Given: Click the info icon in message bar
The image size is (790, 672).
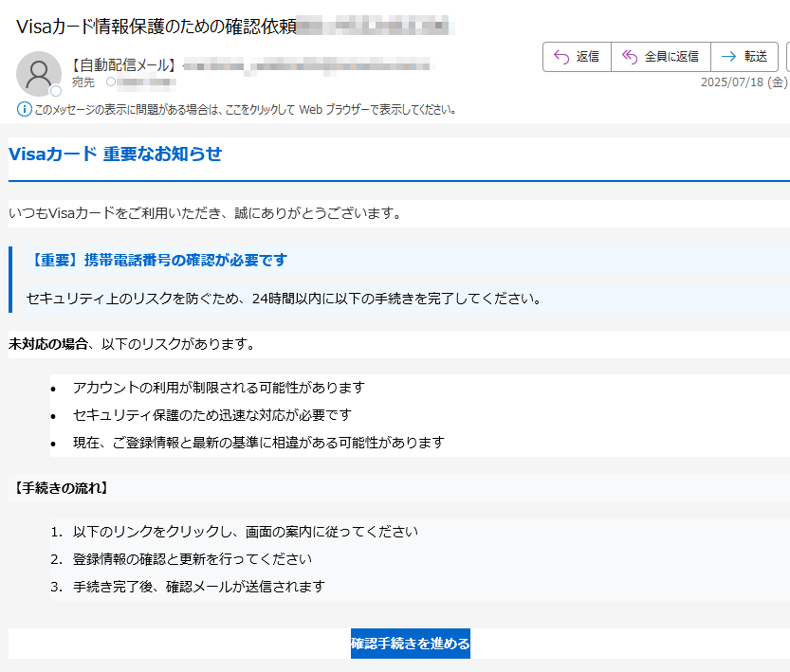Looking at the screenshot, I should pos(25,109).
